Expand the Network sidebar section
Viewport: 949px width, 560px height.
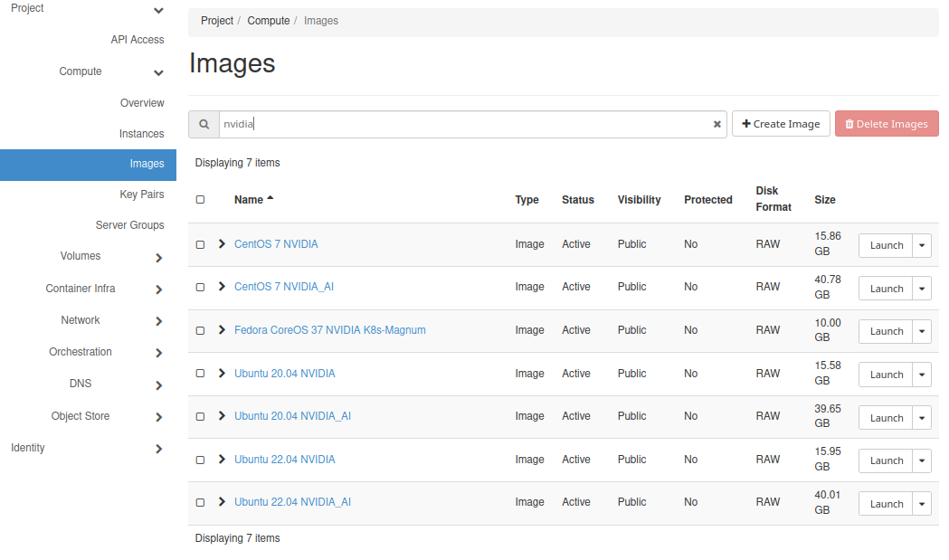click(x=159, y=321)
